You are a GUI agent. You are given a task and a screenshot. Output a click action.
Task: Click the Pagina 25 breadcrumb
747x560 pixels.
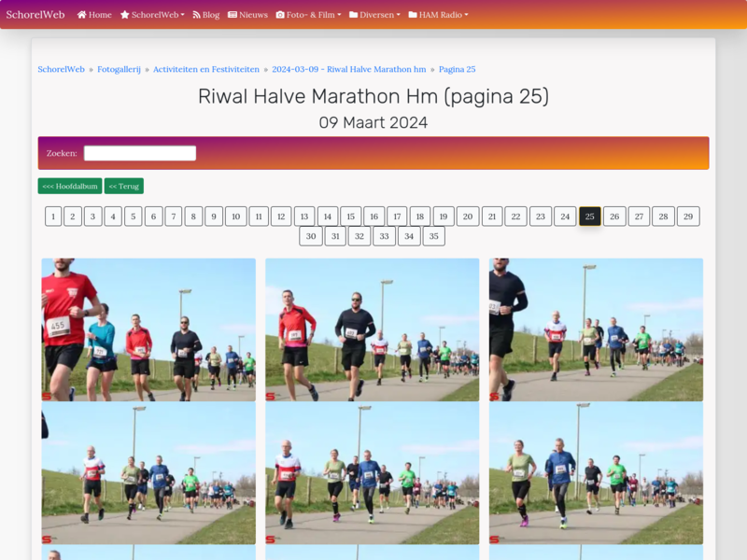tap(457, 69)
